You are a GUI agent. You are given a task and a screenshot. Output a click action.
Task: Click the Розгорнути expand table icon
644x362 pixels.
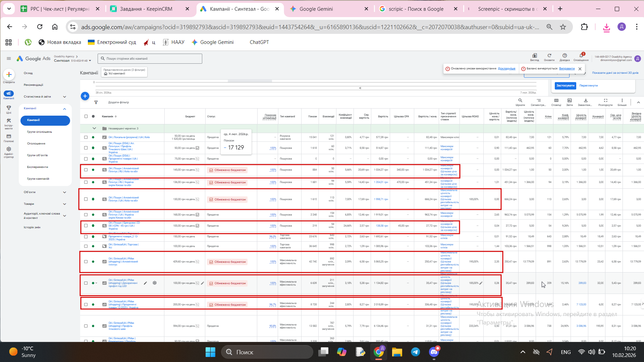tap(605, 101)
